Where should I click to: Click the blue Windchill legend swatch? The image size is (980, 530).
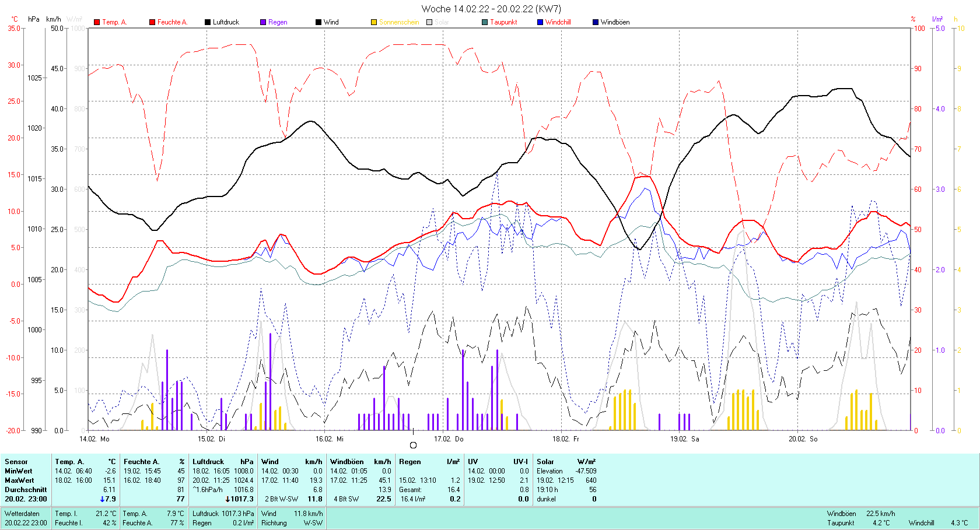pos(540,22)
